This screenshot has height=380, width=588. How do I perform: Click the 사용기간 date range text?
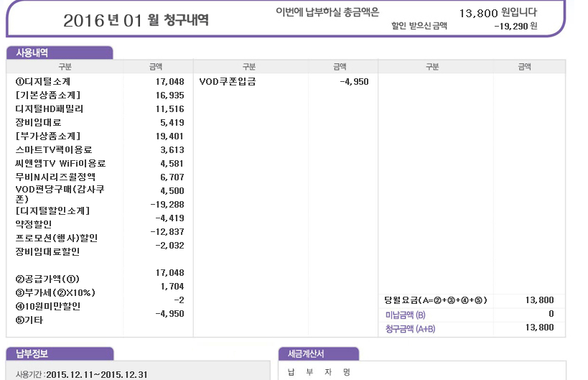[75, 374]
